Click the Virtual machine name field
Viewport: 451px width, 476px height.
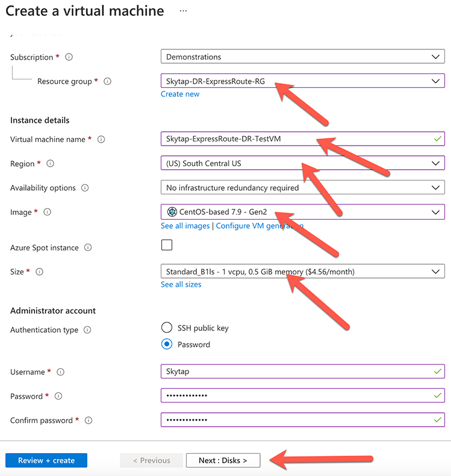pyautogui.click(x=303, y=139)
